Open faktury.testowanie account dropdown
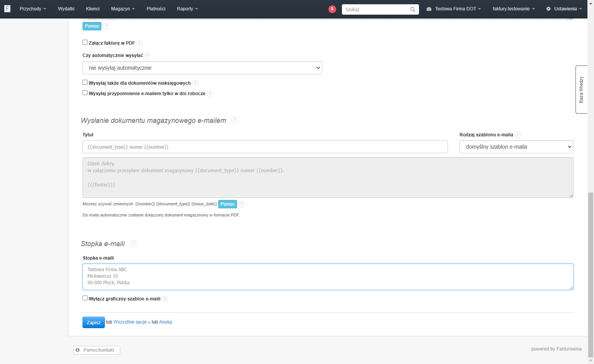This screenshot has height=364, width=594. click(513, 9)
